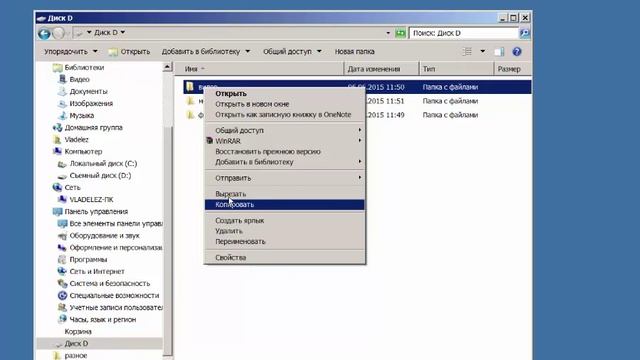
Task: Click the green refresh button beside address bar
Action: click(x=400, y=33)
